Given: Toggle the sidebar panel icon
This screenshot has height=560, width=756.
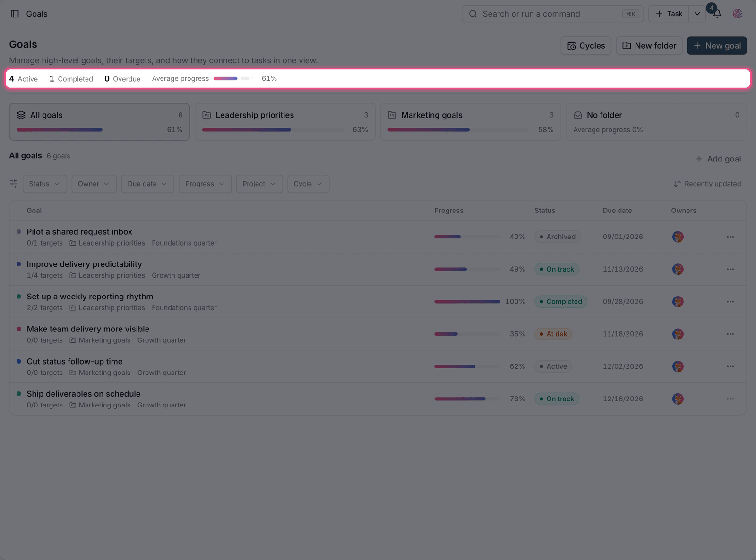Looking at the screenshot, I should (x=15, y=14).
